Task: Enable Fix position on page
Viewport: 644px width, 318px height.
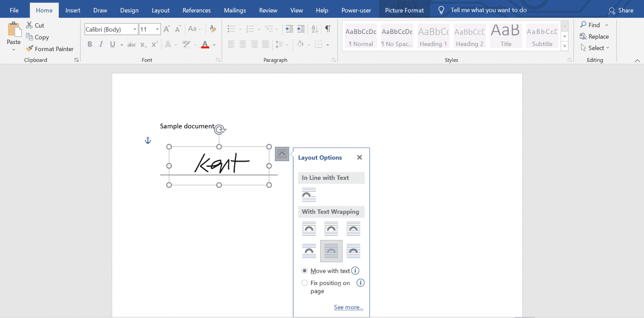Action: pos(304,283)
